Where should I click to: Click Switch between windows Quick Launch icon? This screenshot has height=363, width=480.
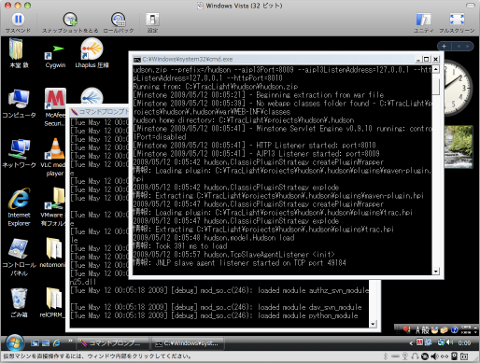(x=46, y=343)
